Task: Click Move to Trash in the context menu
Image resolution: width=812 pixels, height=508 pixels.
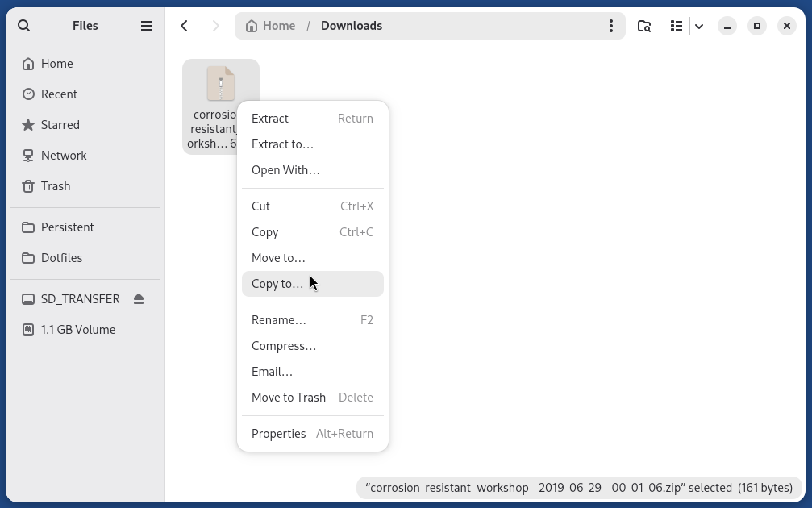Action: (x=289, y=397)
